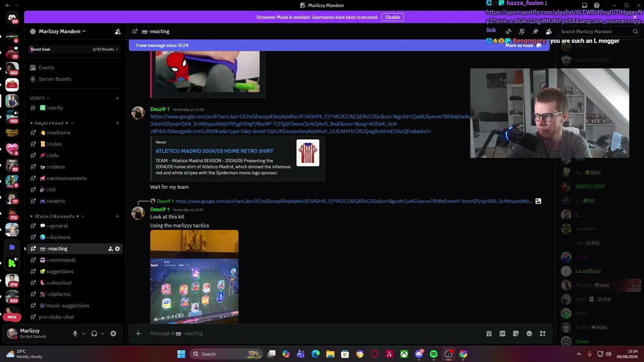Open Discord Help question mark
Viewport: 644px width, 362px height.
(597, 6)
